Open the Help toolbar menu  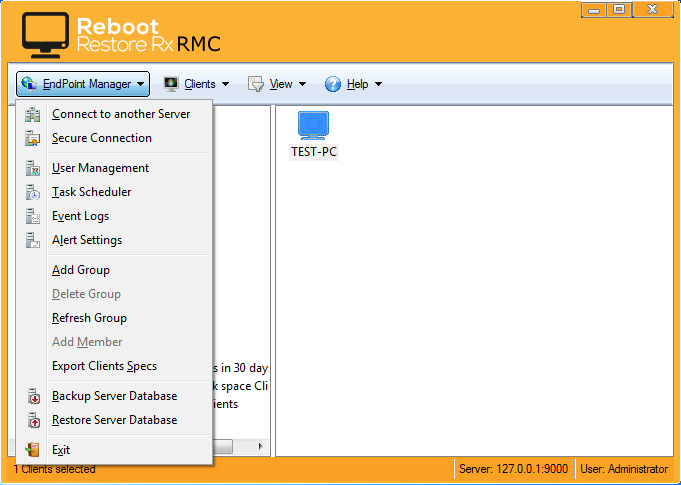click(x=354, y=84)
